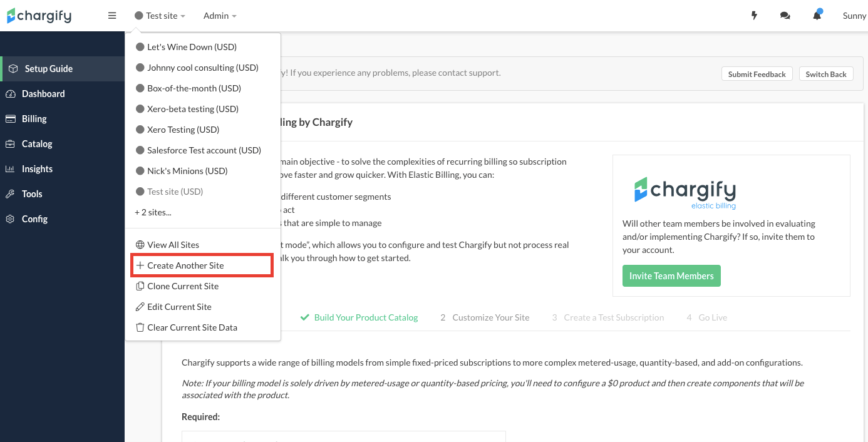Open Dashboard from the sidebar
Image resolution: width=868 pixels, height=442 pixels.
coord(43,94)
